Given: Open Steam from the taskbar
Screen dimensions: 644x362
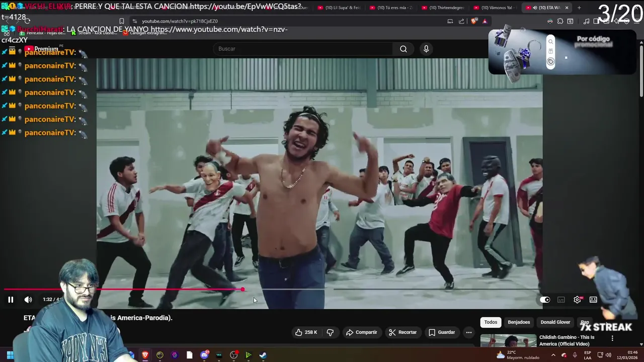Looking at the screenshot, I should (x=263, y=355).
